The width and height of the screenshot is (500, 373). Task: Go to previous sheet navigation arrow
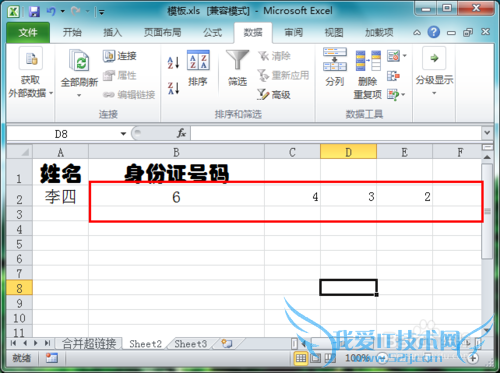pos(25,343)
